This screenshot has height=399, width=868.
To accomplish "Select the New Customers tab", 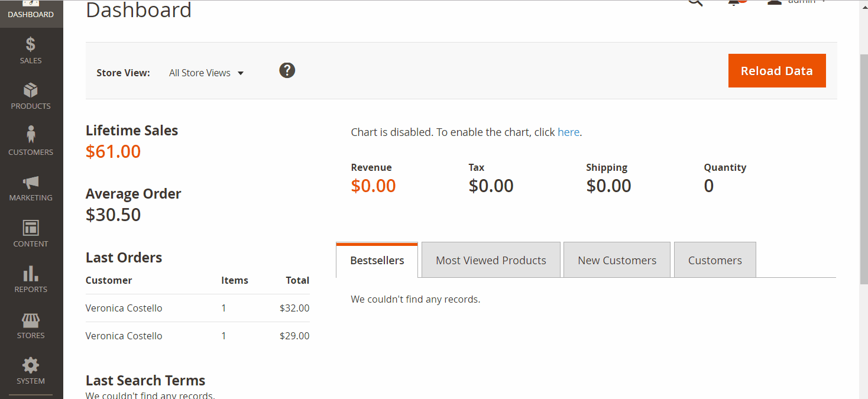I will 617,260.
